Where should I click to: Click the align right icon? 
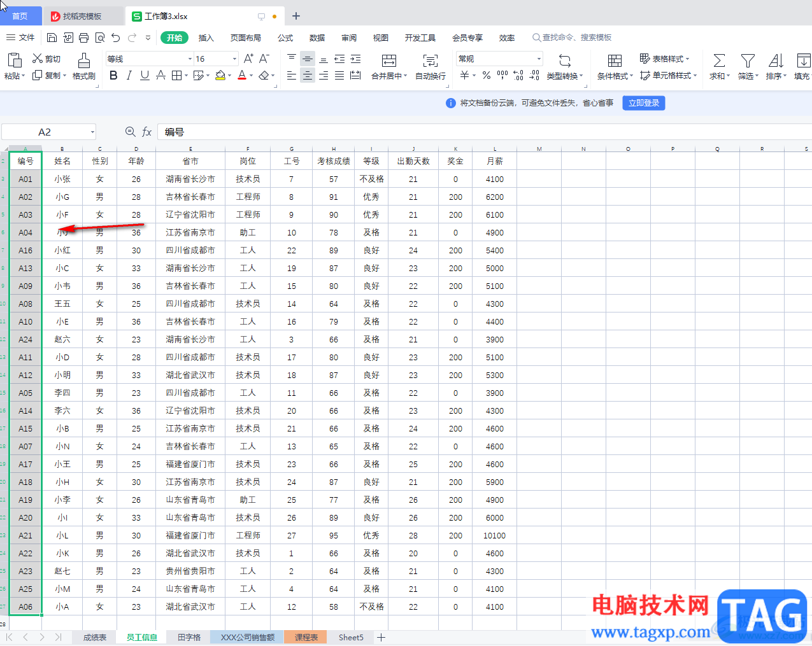(x=324, y=76)
